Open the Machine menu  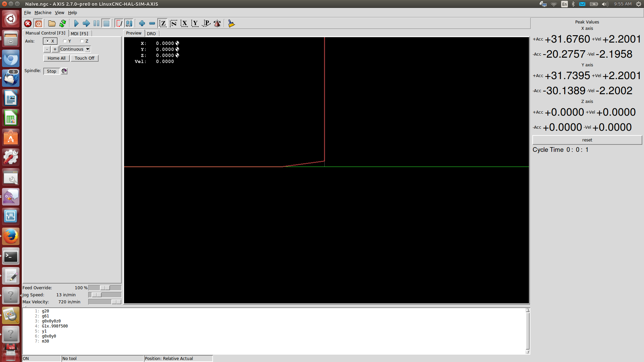43,13
